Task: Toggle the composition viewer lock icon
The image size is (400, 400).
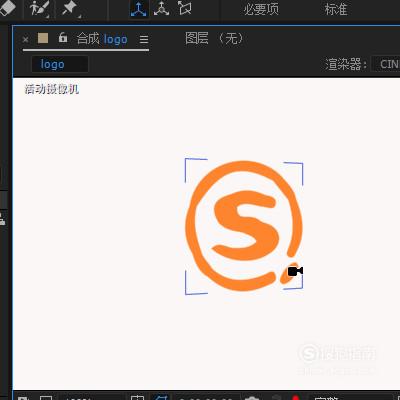Action: pyautogui.click(x=63, y=38)
